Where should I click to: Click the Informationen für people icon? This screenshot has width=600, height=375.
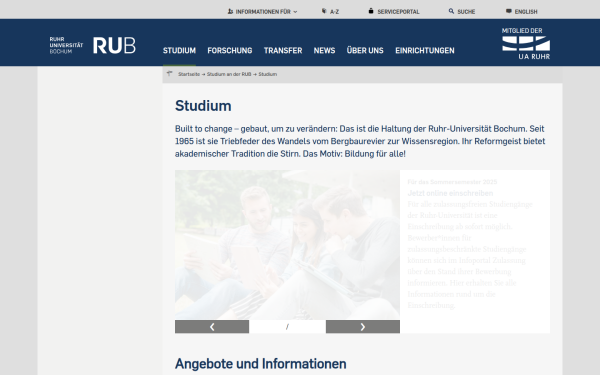pos(230,11)
